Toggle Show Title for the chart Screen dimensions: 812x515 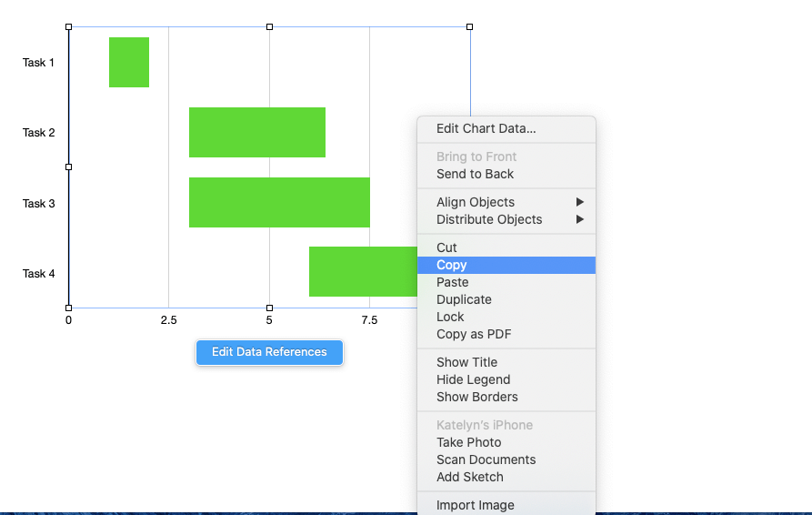pos(466,362)
